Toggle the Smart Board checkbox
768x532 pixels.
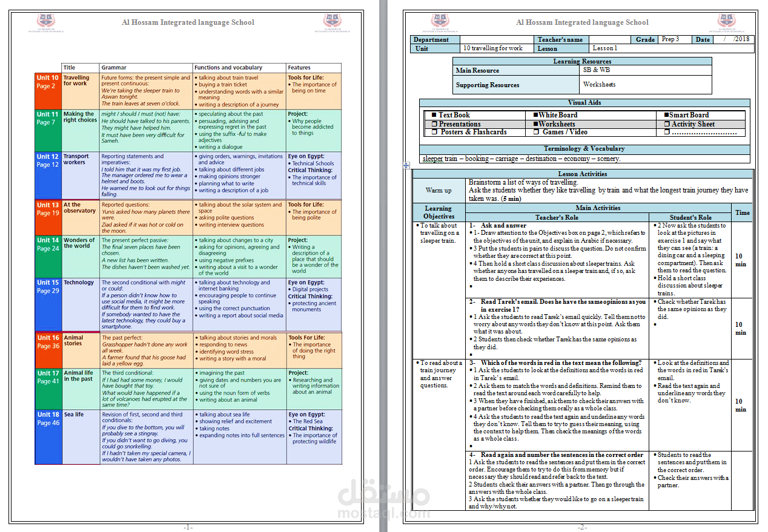[666, 115]
